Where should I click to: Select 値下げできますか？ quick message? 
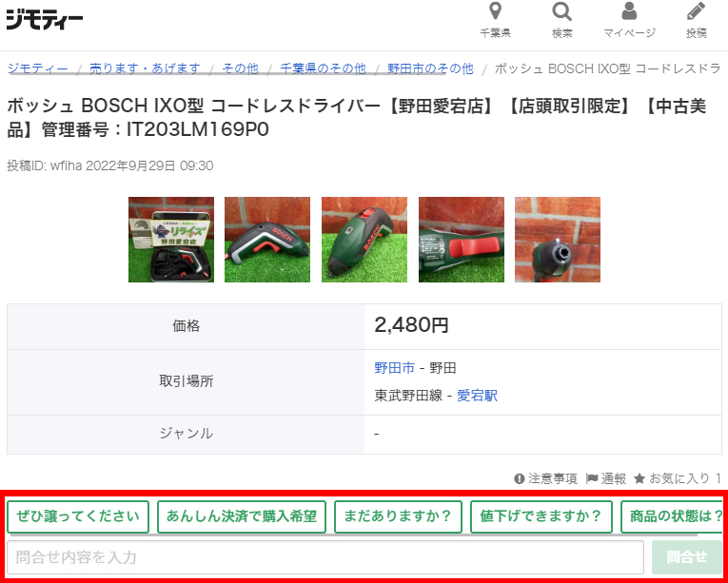click(x=541, y=516)
